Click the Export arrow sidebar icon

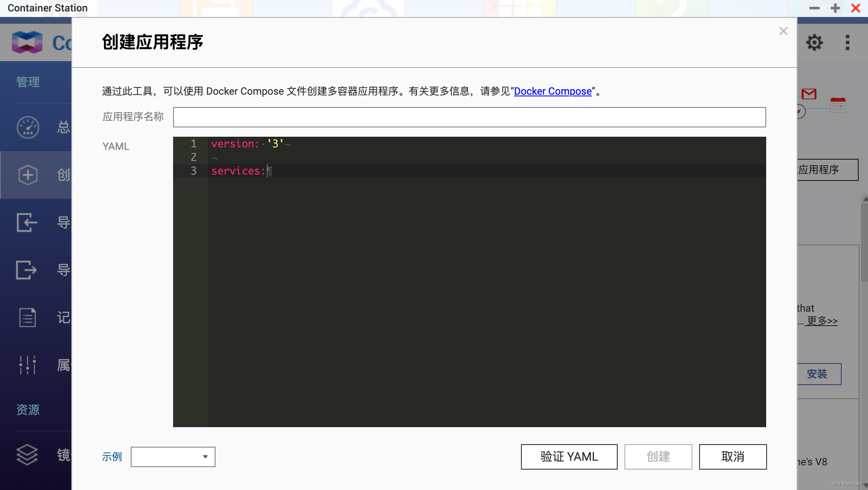pos(27,270)
